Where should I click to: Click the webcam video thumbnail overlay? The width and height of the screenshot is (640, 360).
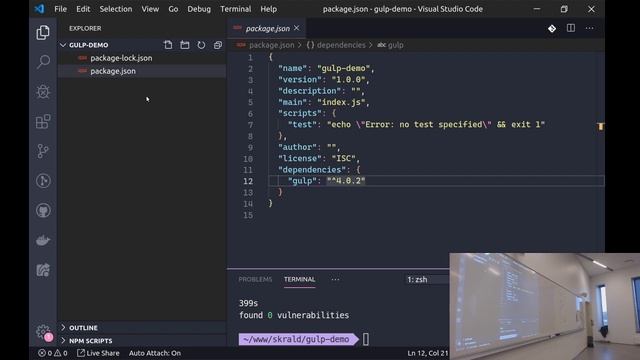tap(544, 306)
